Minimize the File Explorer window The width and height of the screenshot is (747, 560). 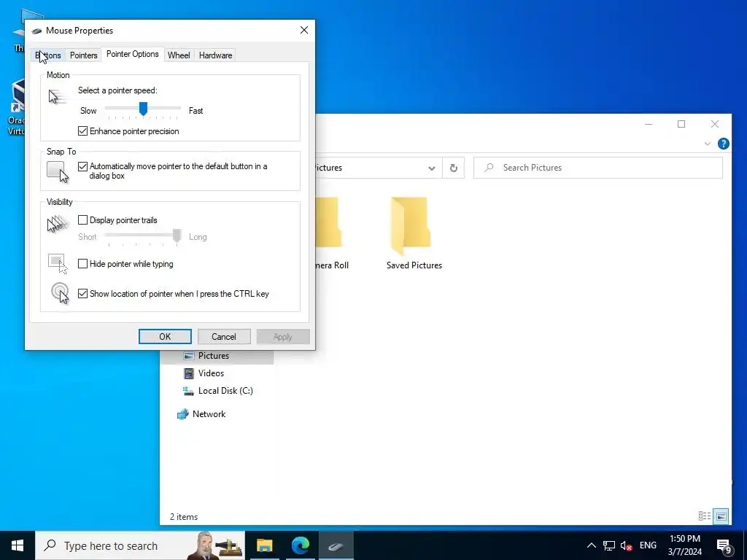point(649,124)
